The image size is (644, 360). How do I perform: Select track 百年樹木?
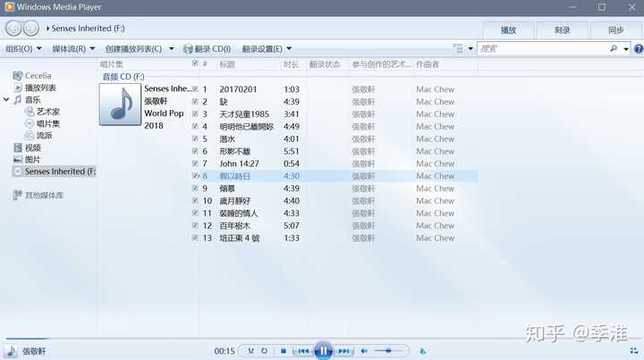[x=235, y=225]
